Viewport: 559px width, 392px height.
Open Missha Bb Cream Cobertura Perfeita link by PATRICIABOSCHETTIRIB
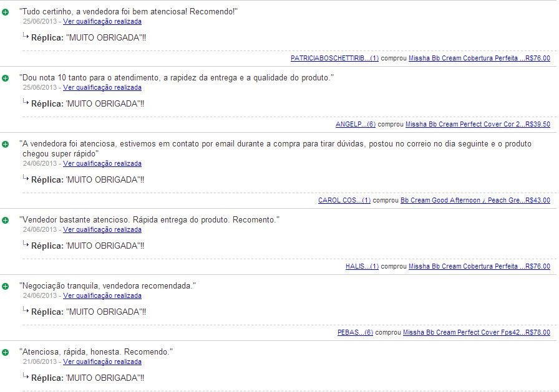coord(479,58)
